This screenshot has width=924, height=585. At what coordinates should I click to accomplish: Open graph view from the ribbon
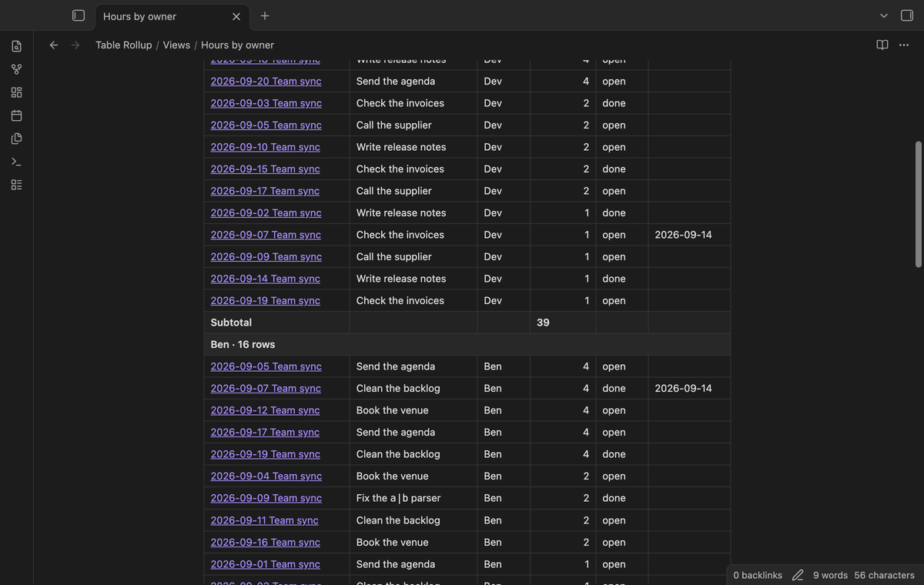(16, 69)
